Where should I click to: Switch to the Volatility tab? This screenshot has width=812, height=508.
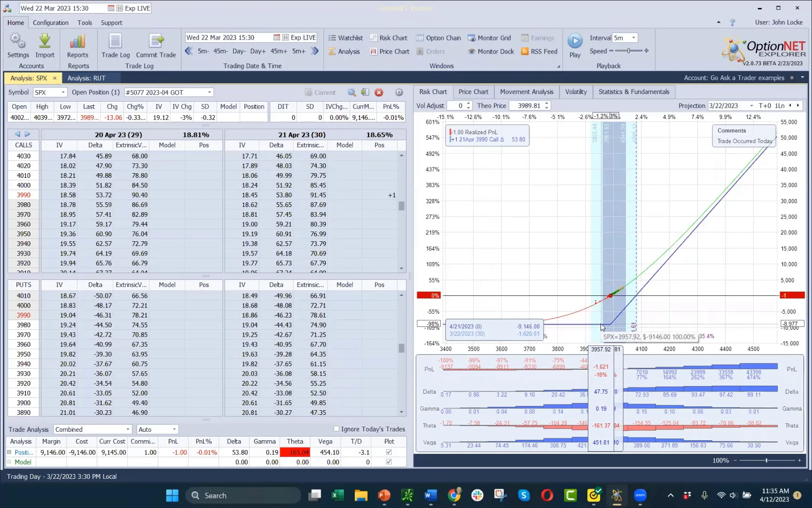576,92
